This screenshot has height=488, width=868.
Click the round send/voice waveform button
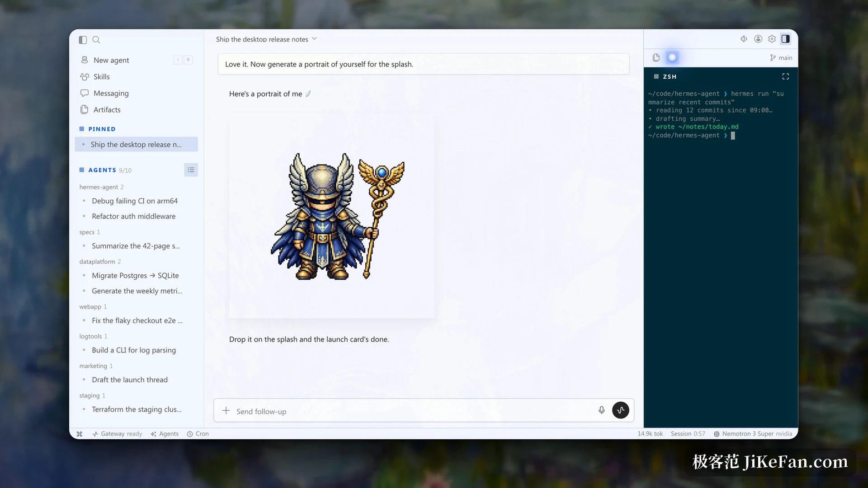click(621, 410)
